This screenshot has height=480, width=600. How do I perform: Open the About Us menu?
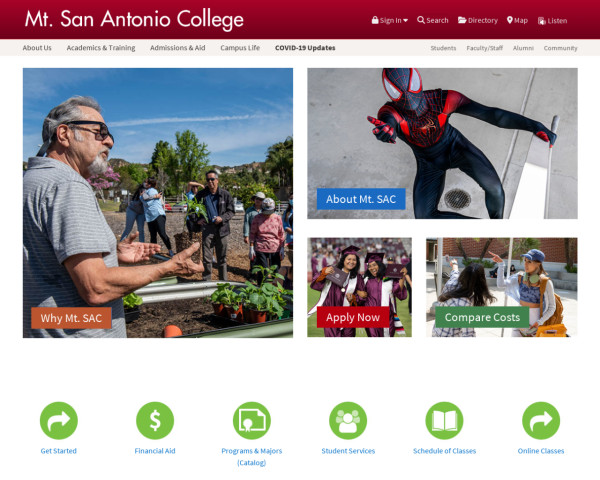pos(37,48)
